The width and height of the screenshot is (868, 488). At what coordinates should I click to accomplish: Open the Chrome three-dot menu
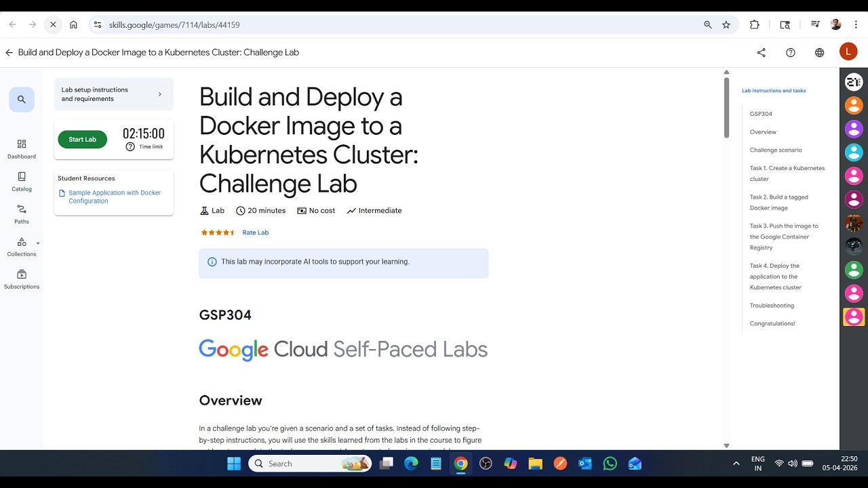(x=855, y=24)
